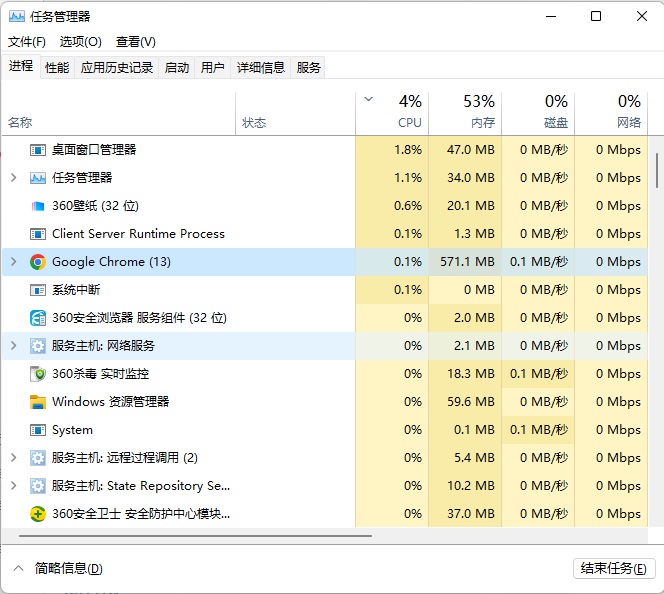
Task: Click the 简略信息(D) link
Action: coord(69,568)
